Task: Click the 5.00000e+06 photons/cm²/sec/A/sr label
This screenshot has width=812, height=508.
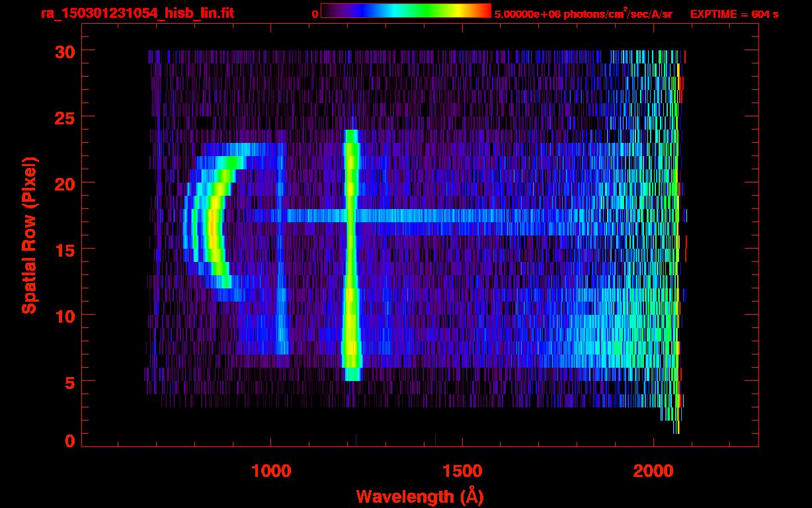Action: pyautogui.click(x=583, y=13)
